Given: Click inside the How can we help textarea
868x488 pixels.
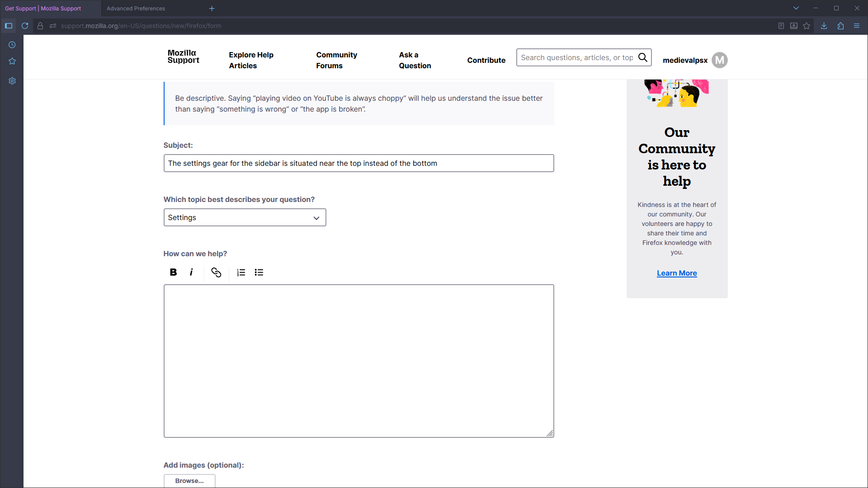Looking at the screenshot, I should click(359, 361).
